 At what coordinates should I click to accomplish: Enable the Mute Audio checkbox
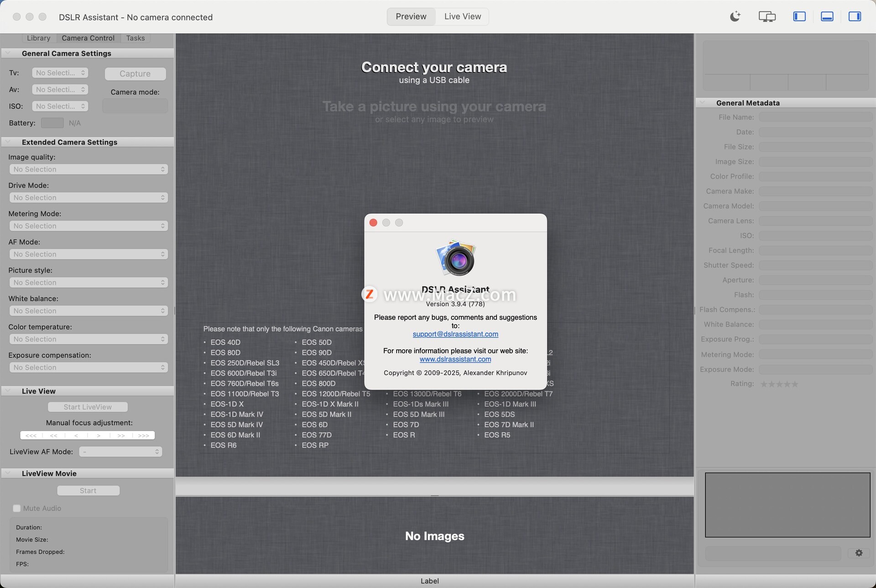coord(17,508)
